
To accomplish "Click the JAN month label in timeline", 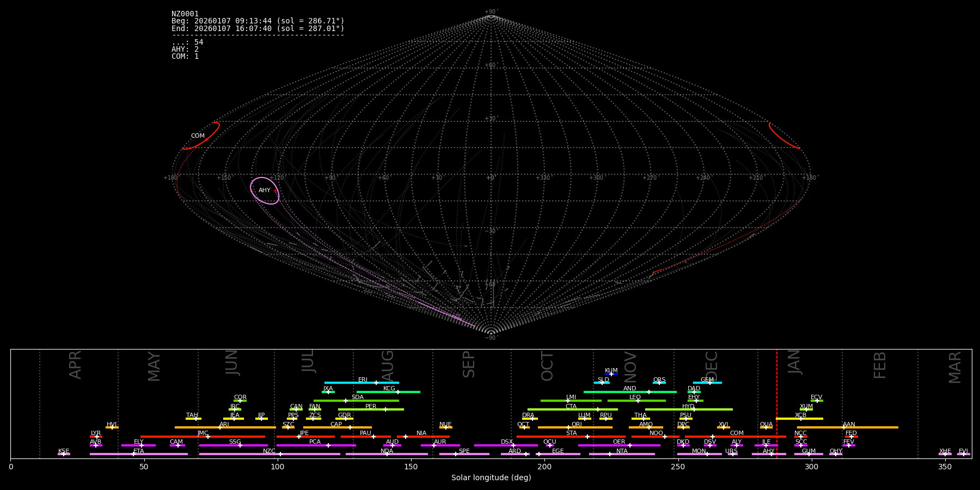I will (x=794, y=362).
